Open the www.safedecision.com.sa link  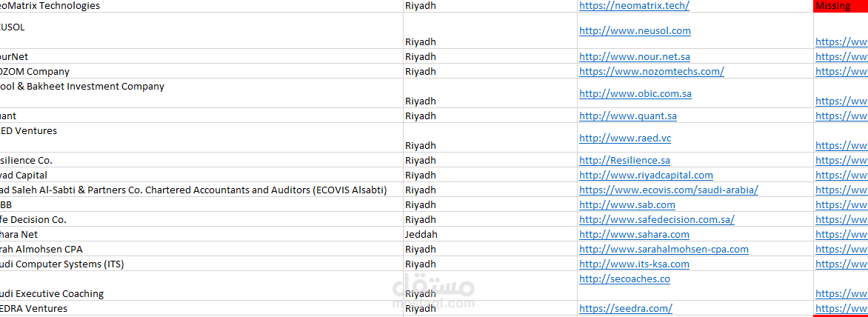click(657, 219)
